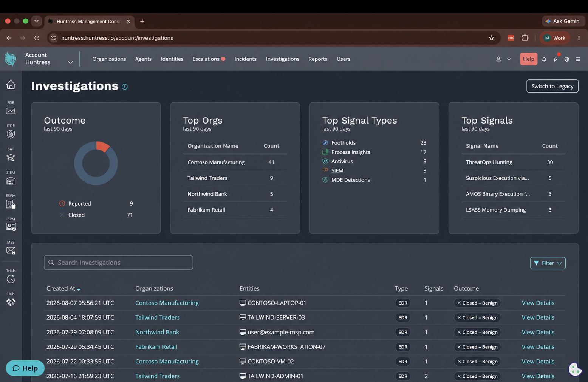Open the Home icon in sidebar
588x382 pixels.
point(11,85)
